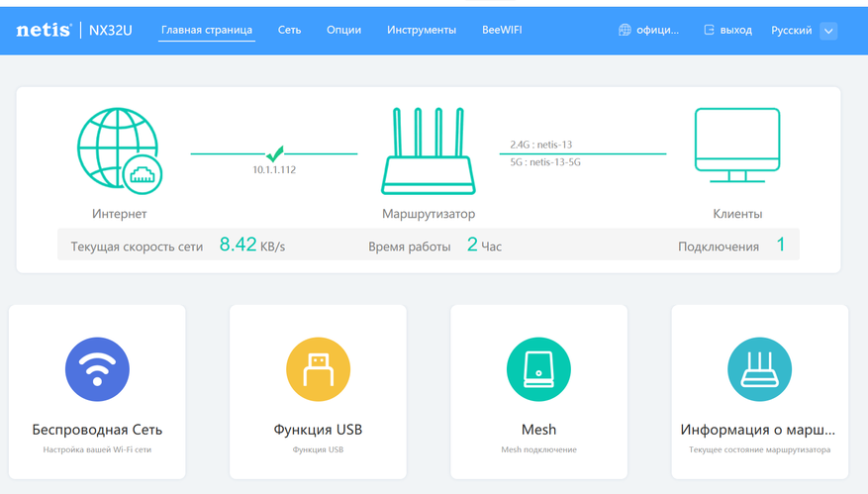This screenshot has height=494, width=868.
Task: Open the Опции menu tab
Action: [343, 31]
